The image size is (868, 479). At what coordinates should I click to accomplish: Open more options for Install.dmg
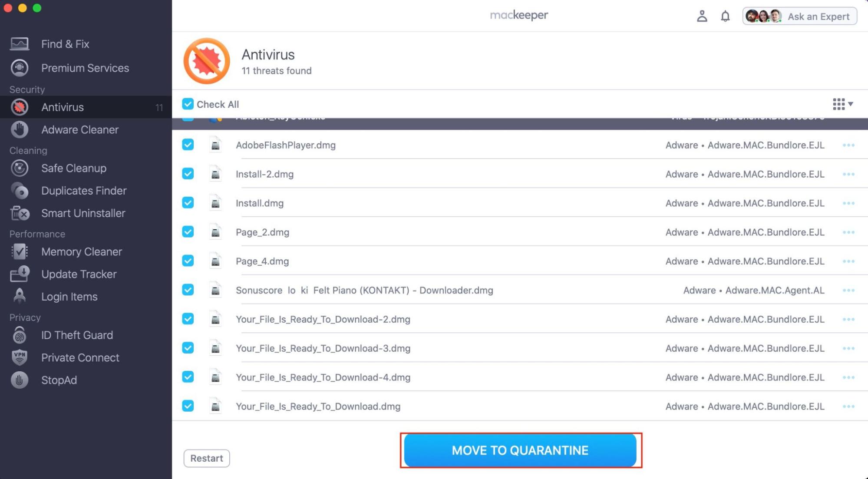pyautogui.click(x=848, y=203)
